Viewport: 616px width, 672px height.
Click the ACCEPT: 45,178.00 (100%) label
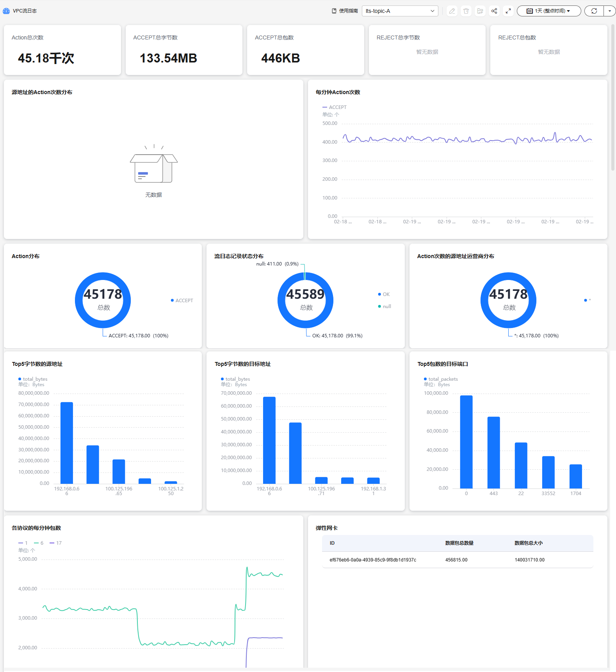(139, 336)
